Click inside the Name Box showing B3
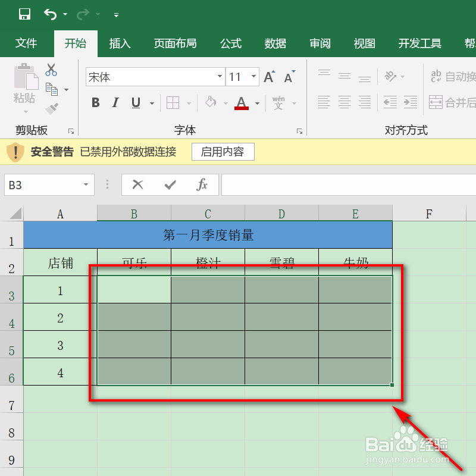The image size is (476, 476). tap(42, 184)
